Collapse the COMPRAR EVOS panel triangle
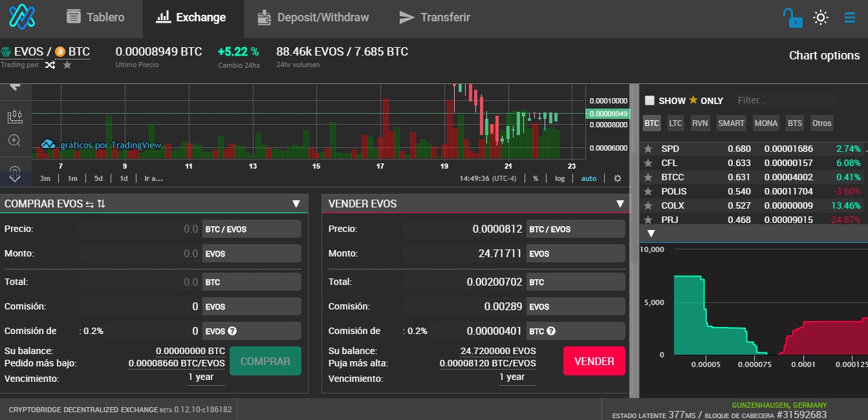 click(x=296, y=204)
